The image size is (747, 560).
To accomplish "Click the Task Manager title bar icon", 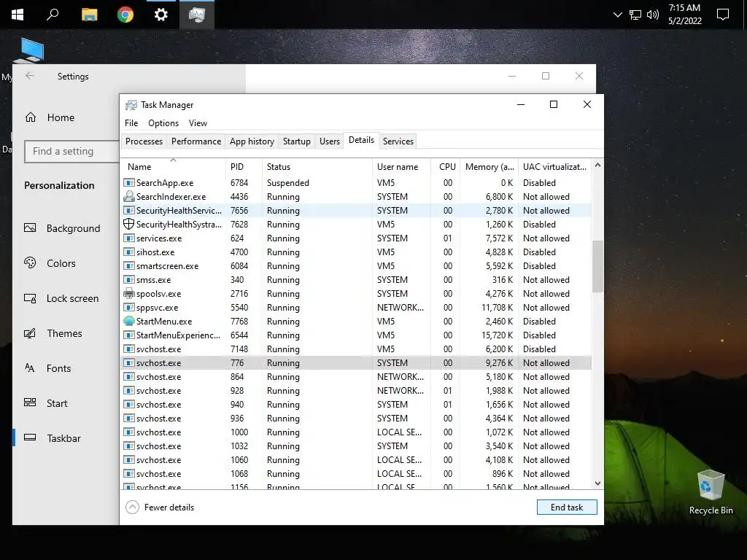I will pyautogui.click(x=131, y=105).
